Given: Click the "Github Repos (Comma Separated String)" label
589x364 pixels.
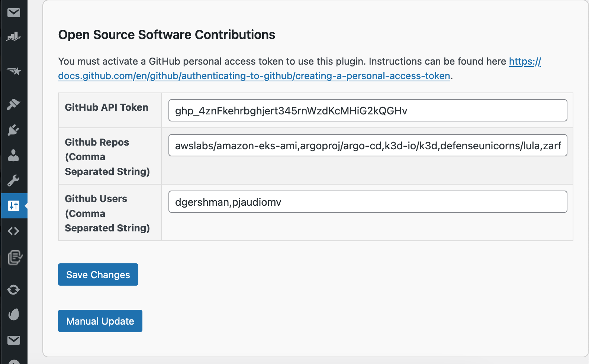Looking at the screenshot, I should pyautogui.click(x=107, y=157).
